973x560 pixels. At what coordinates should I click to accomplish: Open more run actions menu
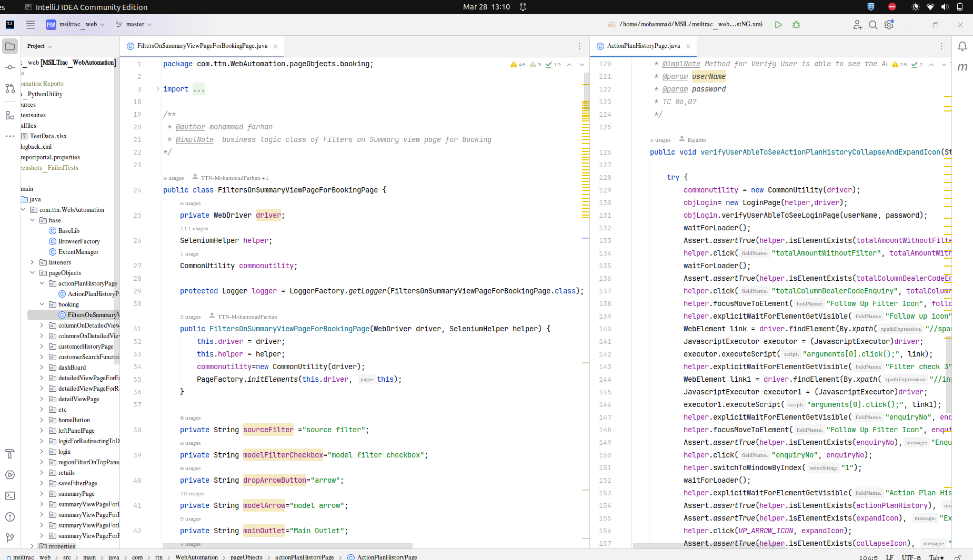point(814,25)
